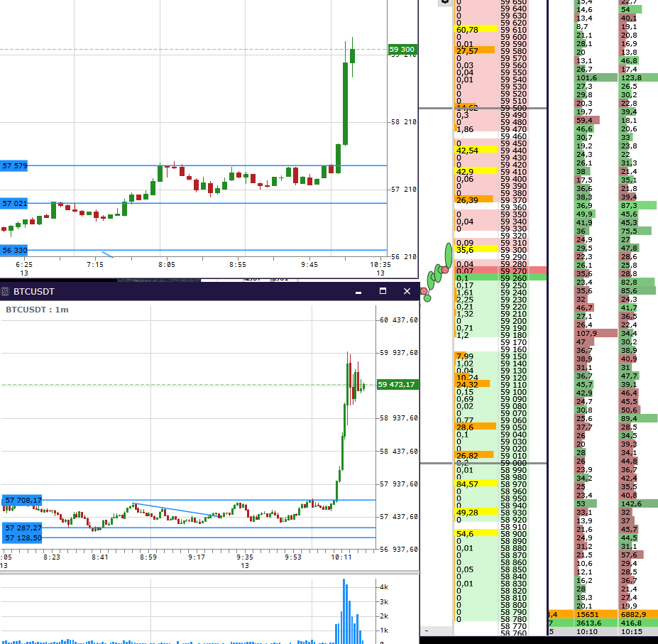The width and height of the screenshot is (658, 644).
Task: Click the 107,9 cluster volume cell
Action: point(596,333)
